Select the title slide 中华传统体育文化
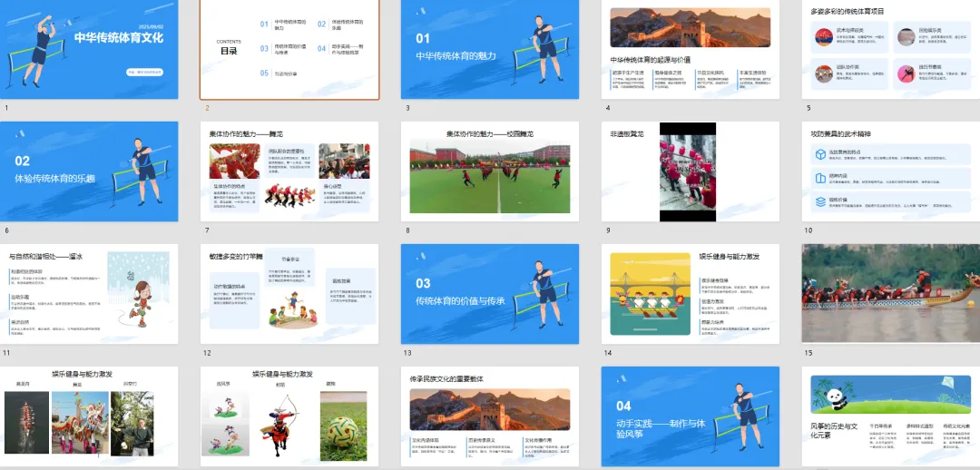 pos(89,49)
